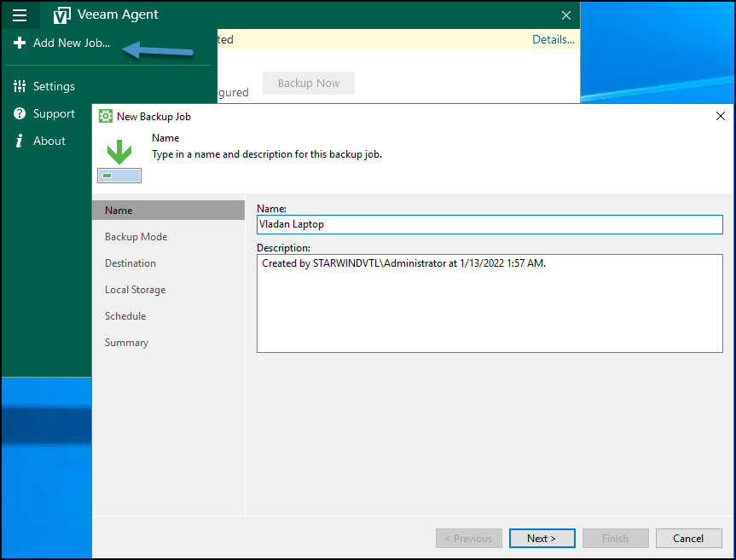This screenshot has width=736, height=560.
Task: Click Backup Now in Veeam Agent window
Action: pyautogui.click(x=309, y=83)
